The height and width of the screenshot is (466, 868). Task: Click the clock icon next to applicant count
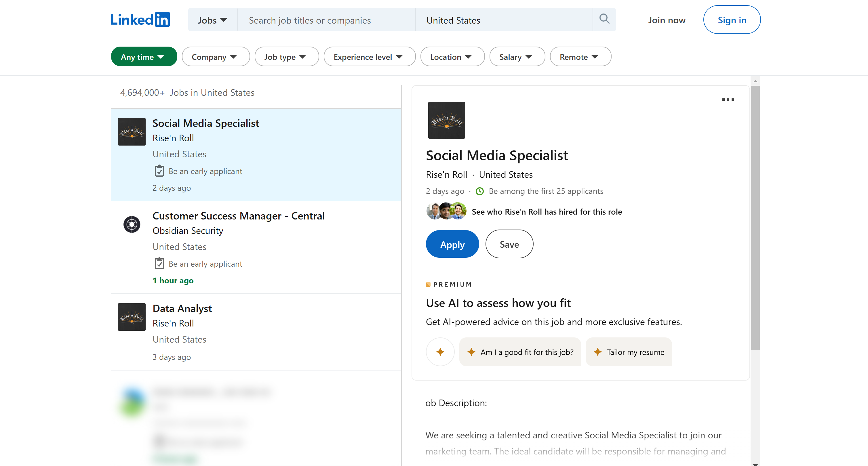(x=479, y=191)
